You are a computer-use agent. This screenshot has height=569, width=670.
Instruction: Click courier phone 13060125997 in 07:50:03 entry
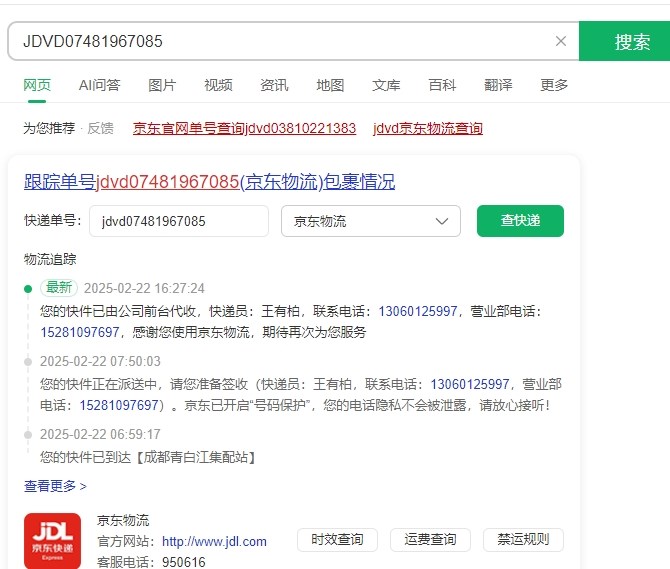pos(470,384)
